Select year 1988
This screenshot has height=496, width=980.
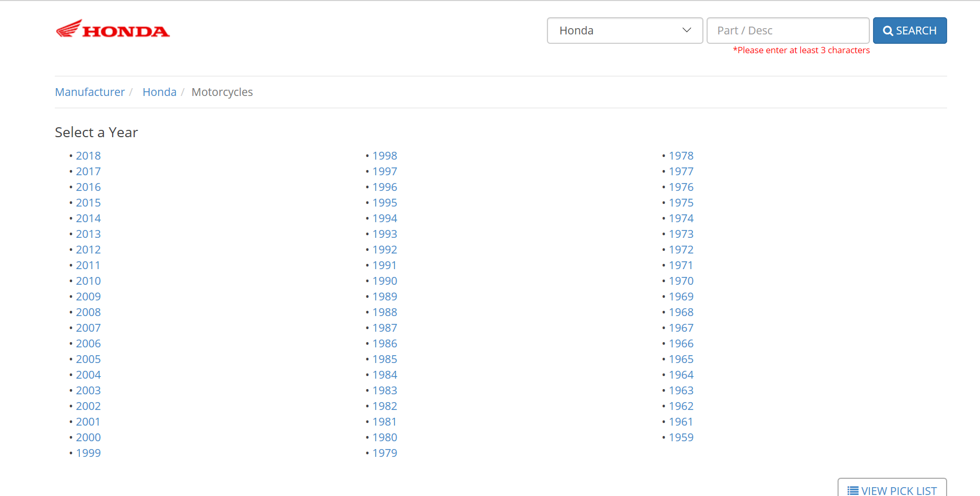click(x=385, y=312)
